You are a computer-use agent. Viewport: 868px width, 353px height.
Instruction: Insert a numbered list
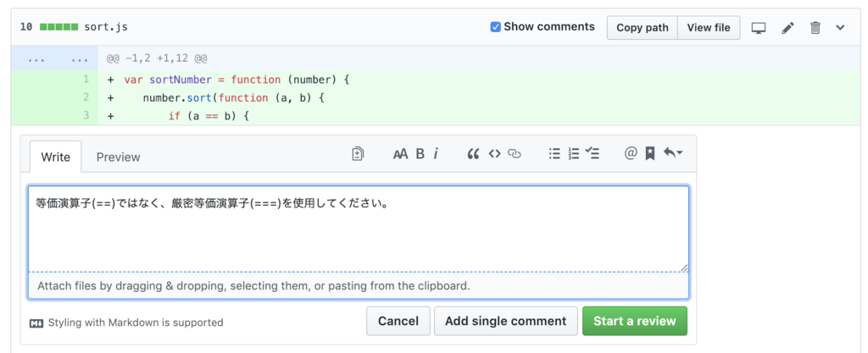point(574,154)
